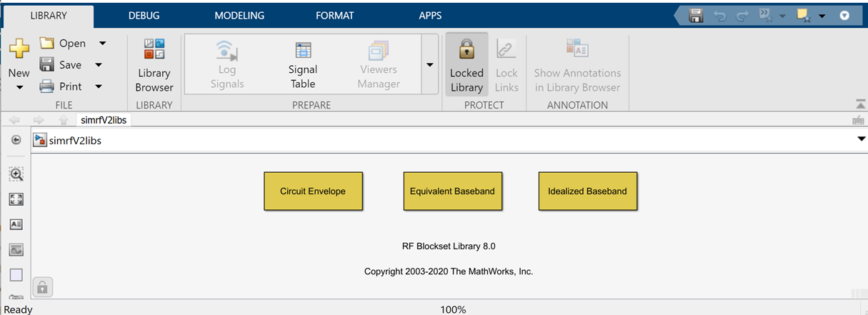Click the Zoom In magnifier icon

click(x=16, y=174)
